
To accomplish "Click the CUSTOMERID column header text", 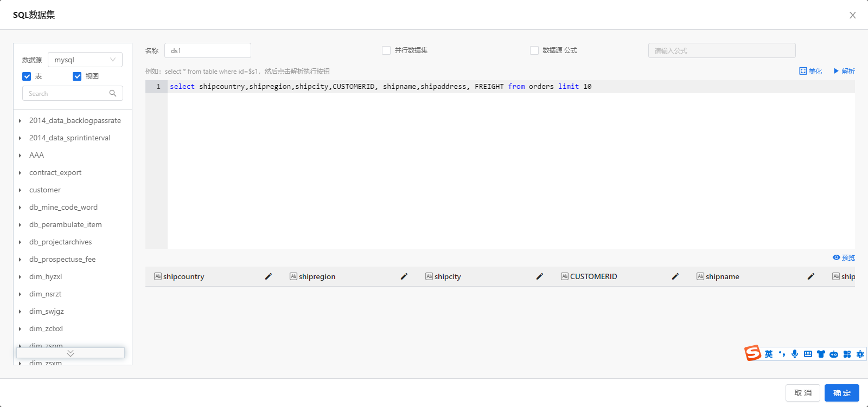I will click(593, 276).
